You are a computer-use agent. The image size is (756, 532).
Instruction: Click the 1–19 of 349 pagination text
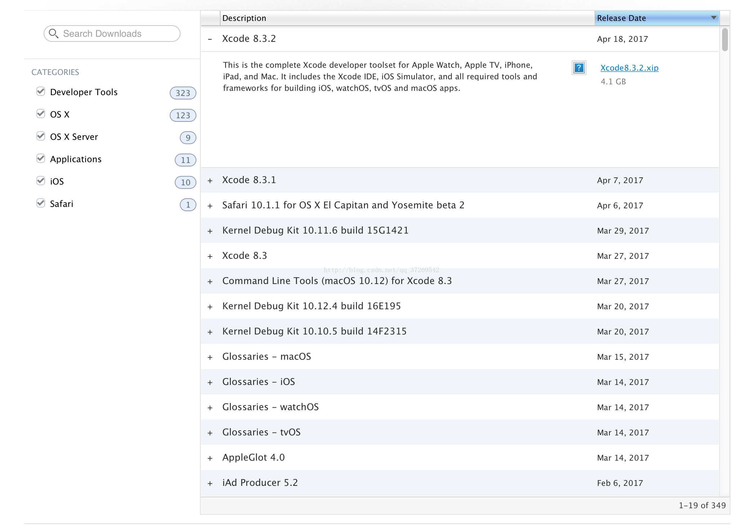tap(702, 505)
